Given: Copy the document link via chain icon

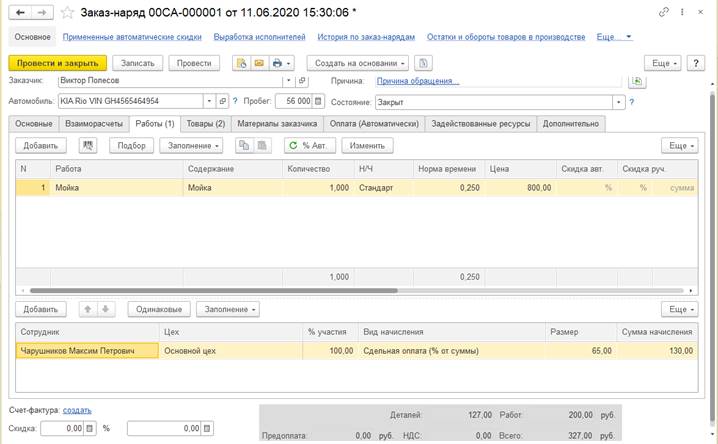Looking at the screenshot, I should (664, 12).
